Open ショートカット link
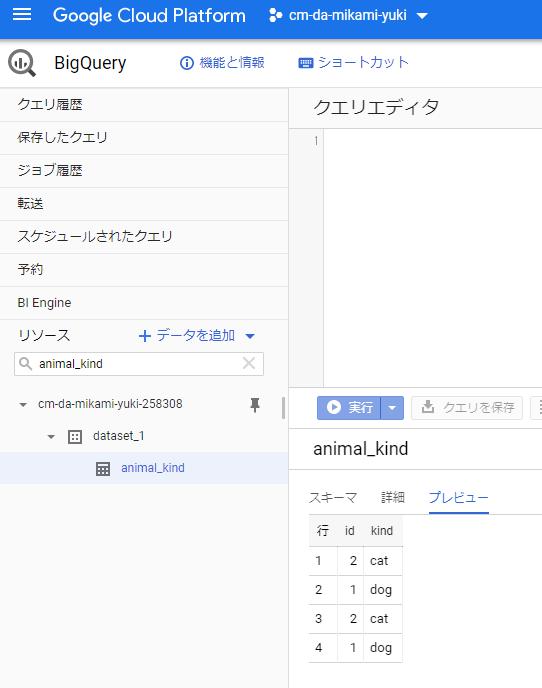542x688 pixels. pos(363,63)
